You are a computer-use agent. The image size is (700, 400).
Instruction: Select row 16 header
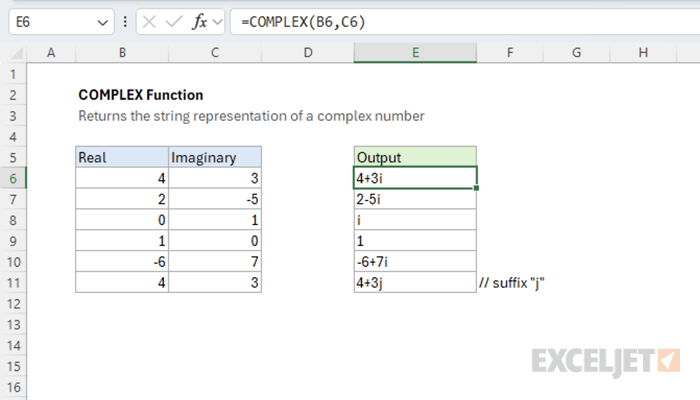coord(13,388)
